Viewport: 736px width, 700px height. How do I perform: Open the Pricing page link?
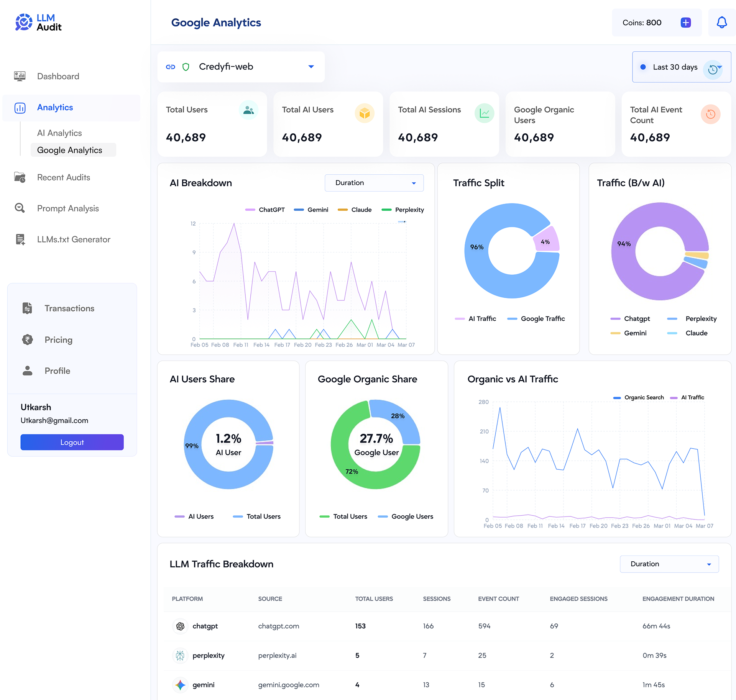[58, 339]
